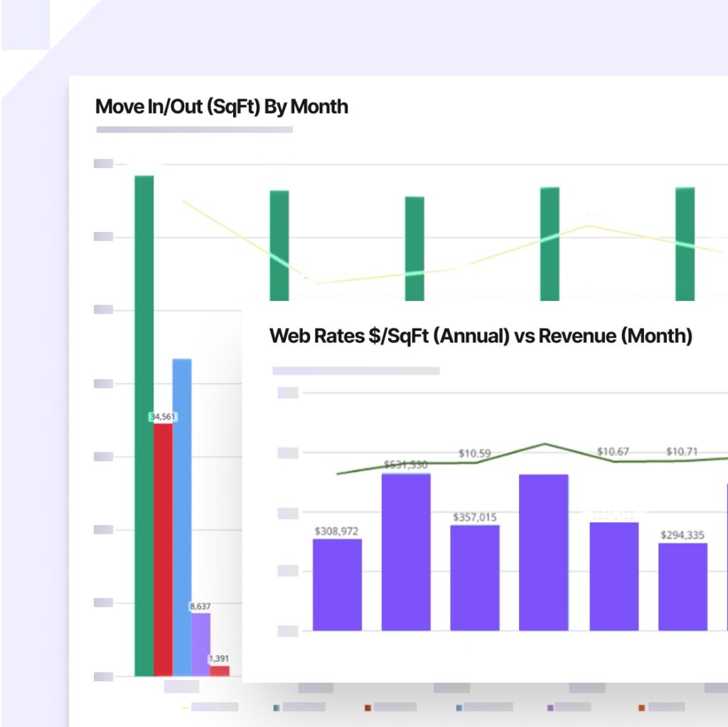Toggle the purple legend swatch

[550, 708]
